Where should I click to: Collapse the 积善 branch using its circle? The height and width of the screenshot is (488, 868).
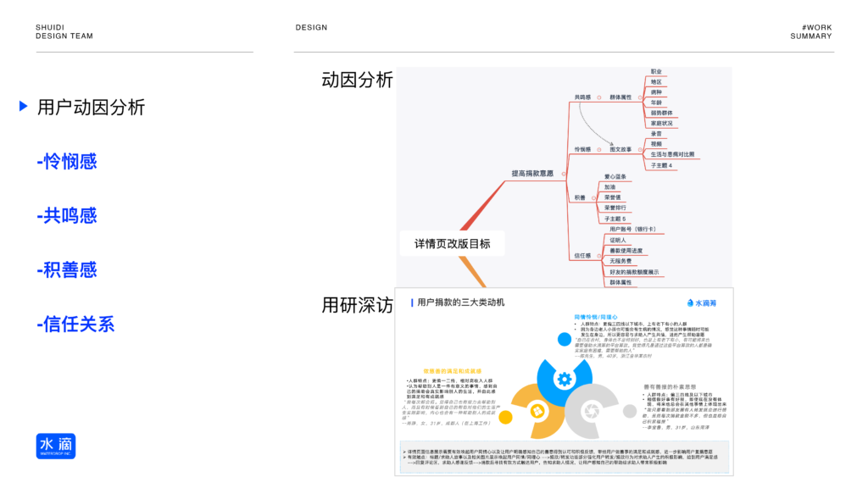[594, 197]
